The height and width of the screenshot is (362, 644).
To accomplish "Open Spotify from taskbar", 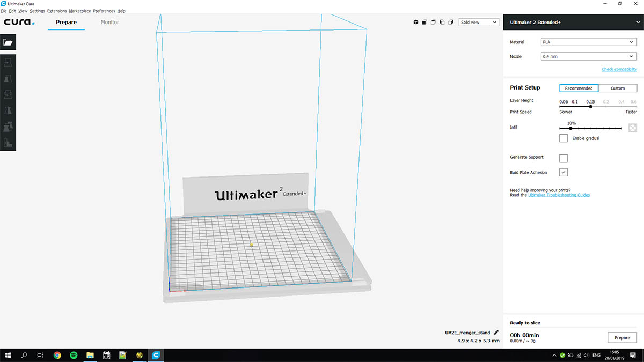I will click(74, 355).
